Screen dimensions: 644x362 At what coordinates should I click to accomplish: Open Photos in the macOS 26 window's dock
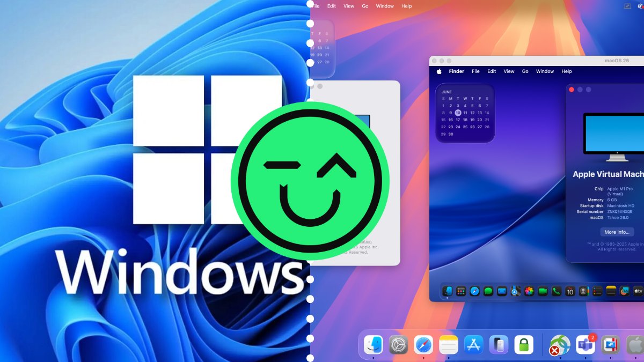coord(529,291)
